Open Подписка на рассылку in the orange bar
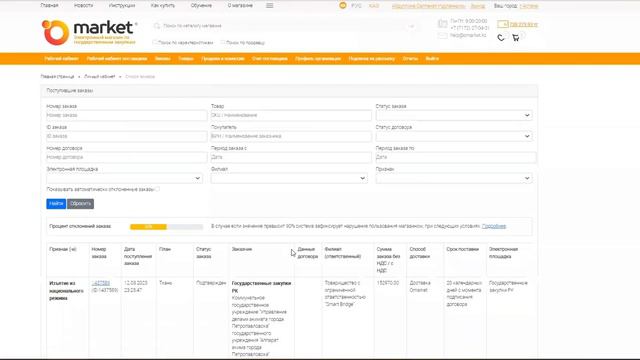 [x=371, y=59]
